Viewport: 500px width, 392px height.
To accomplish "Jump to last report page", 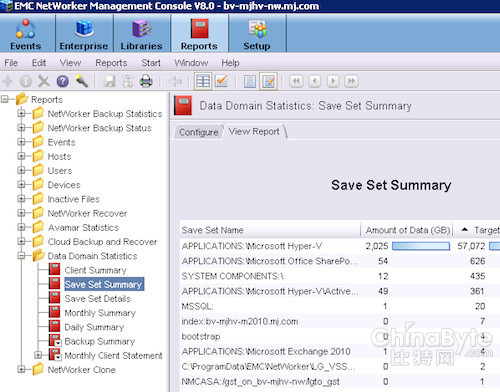I will [351, 81].
